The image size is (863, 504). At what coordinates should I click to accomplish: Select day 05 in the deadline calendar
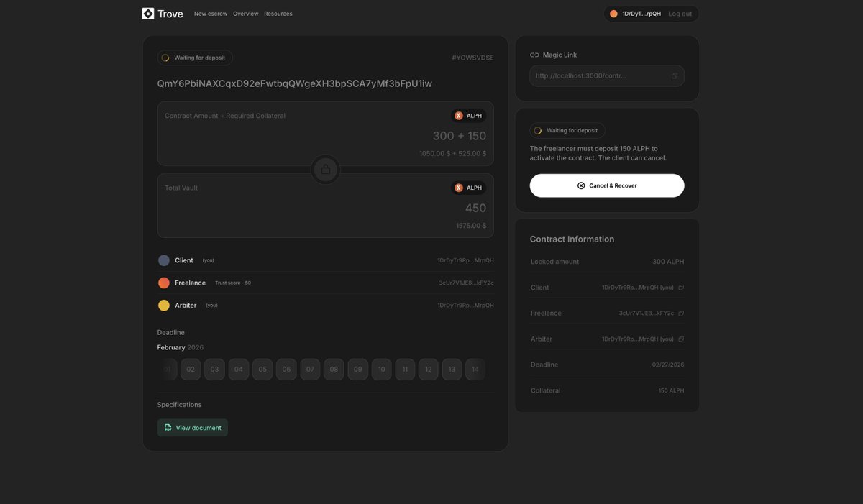(262, 370)
